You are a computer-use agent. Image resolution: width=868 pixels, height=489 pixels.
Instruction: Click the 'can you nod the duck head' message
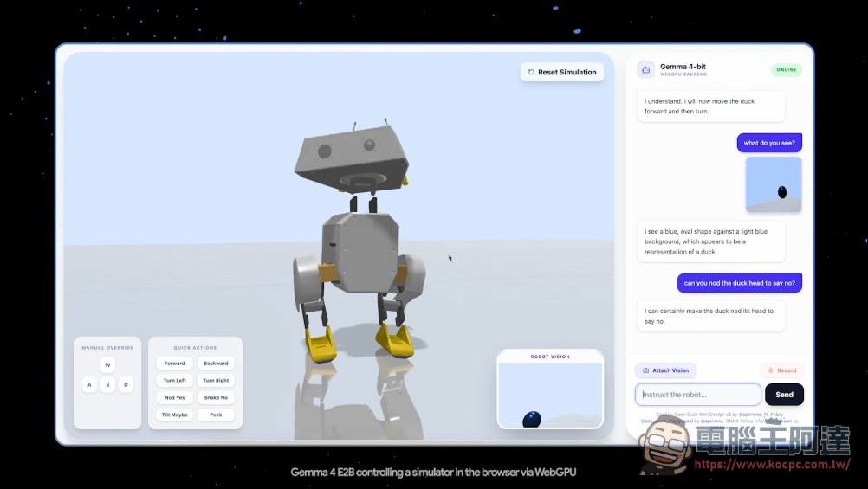tap(740, 283)
